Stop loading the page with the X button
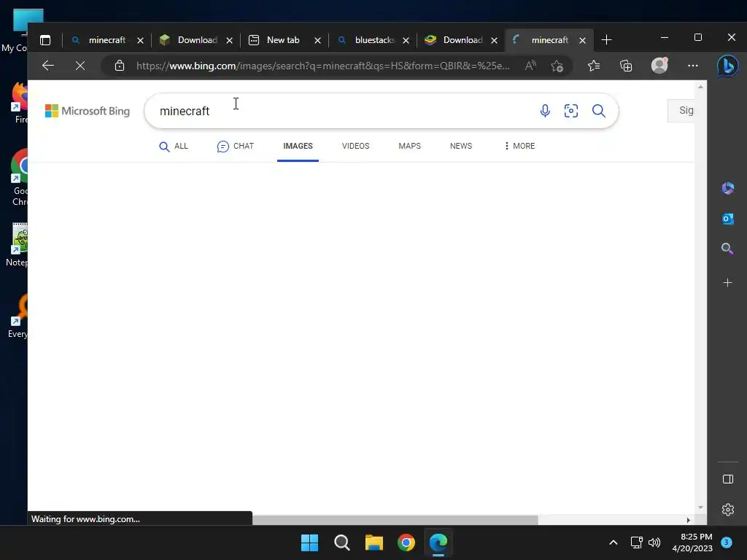747x560 pixels. (x=80, y=66)
